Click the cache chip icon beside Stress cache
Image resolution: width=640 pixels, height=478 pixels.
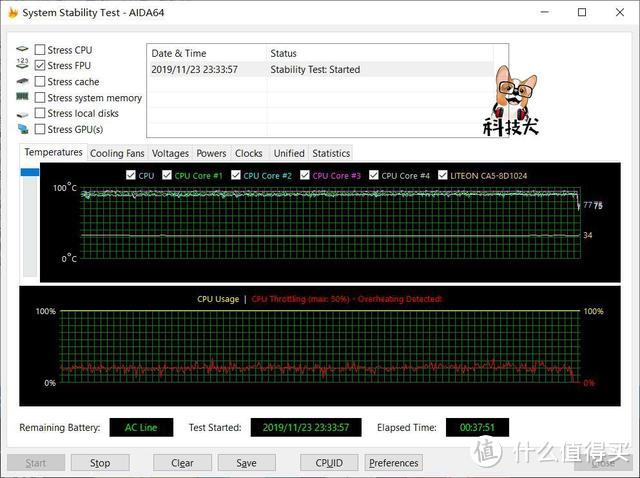coord(22,81)
